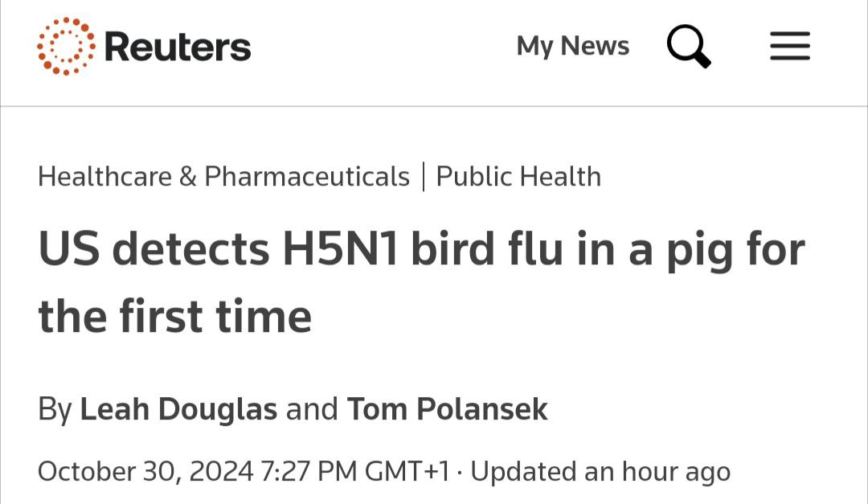
Task: Click the H5N1 word in headline
Action: [341, 249]
